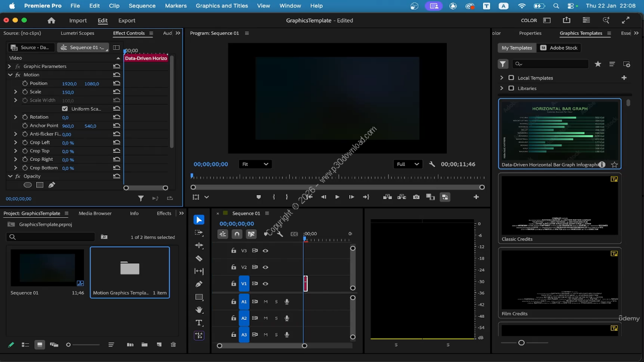Toggle the Uniform Scale checkbox

point(65,109)
